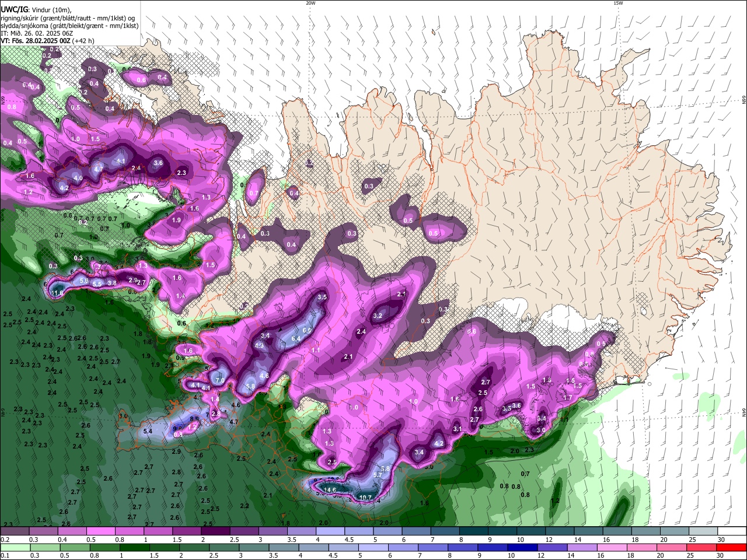Click the '14.6' precipitation value on the map

(330, 490)
